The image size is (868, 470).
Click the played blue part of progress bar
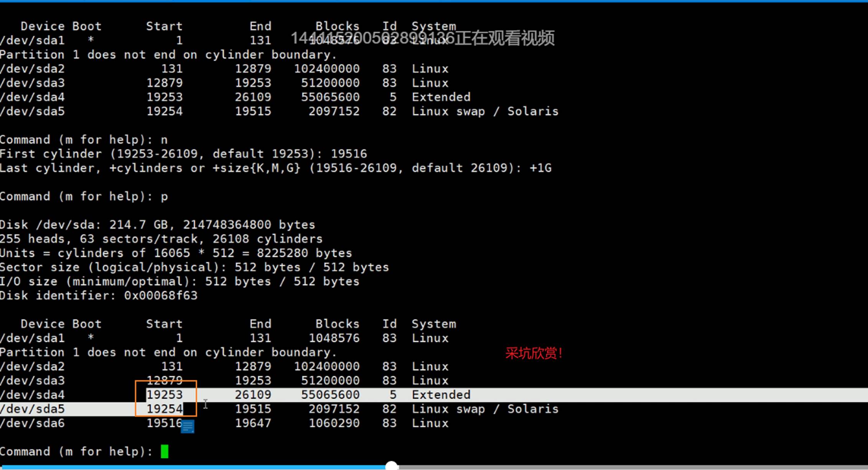pyautogui.click(x=192, y=467)
